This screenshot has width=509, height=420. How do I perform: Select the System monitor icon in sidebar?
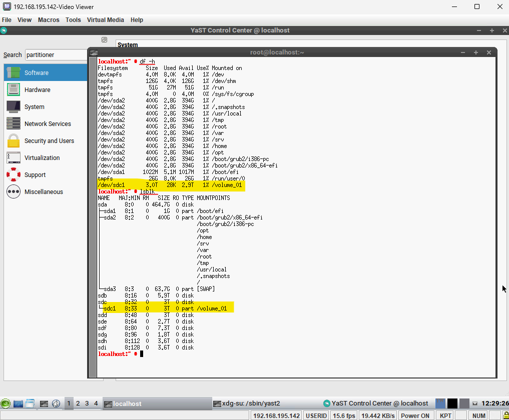[14, 106]
